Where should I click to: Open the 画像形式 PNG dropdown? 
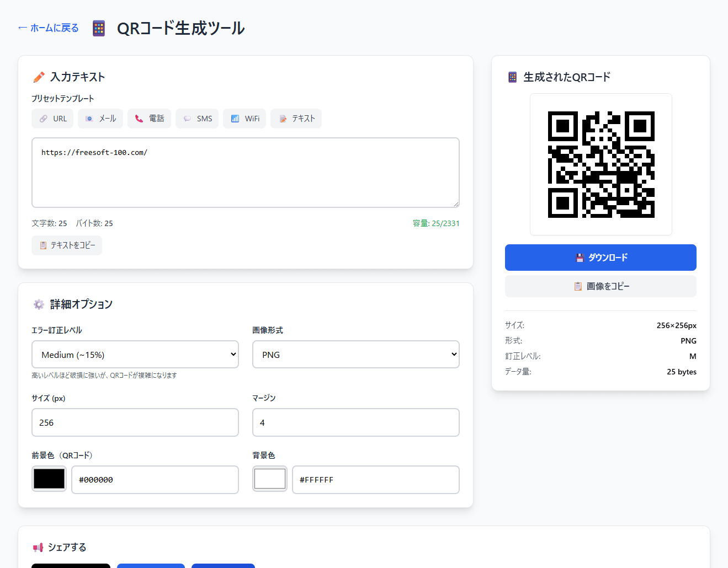point(356,355)
